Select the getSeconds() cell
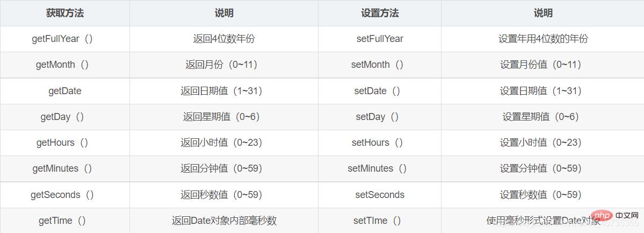The height and width of the screenshot is (233, 644). (62, 195)
